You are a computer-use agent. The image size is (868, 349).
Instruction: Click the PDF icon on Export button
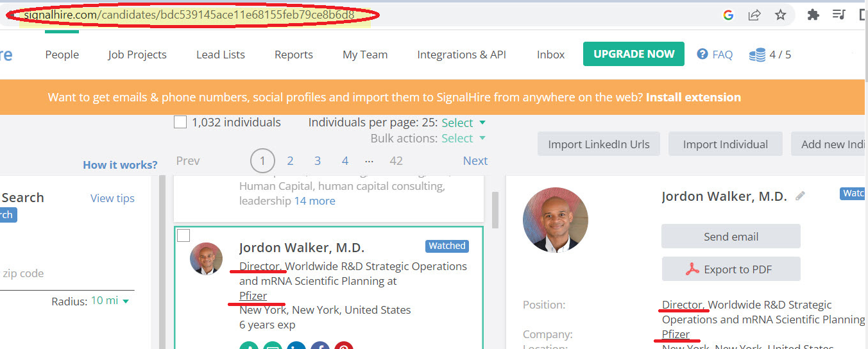tap(692, 269)
